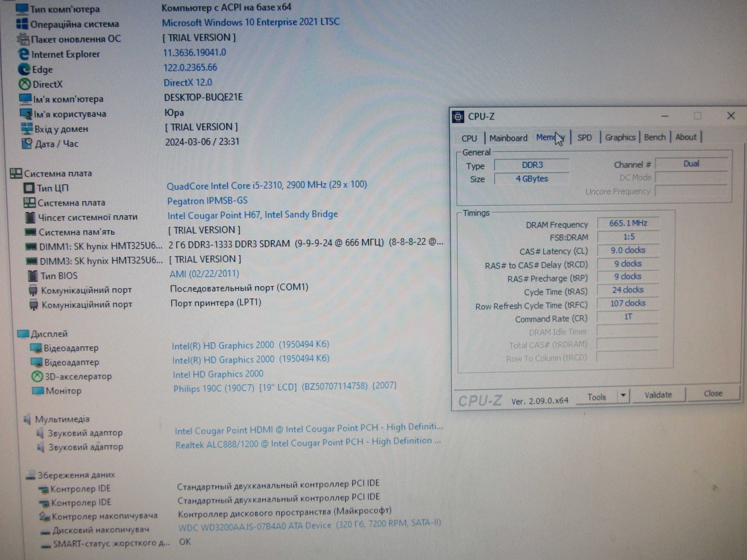Click the Збереження даних section icon
This screenshot has height=560, width=747.
click(30, 475)
